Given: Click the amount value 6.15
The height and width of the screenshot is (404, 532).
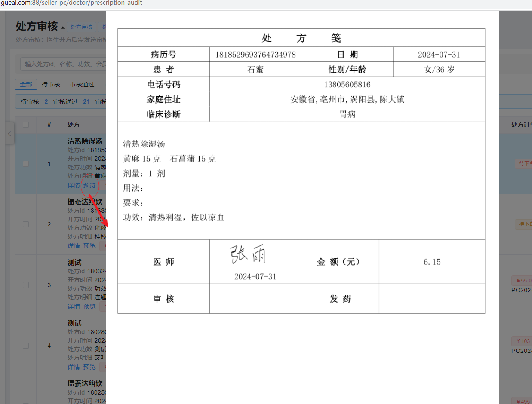Looking at the screenshot, I should (x=432, y=262).
